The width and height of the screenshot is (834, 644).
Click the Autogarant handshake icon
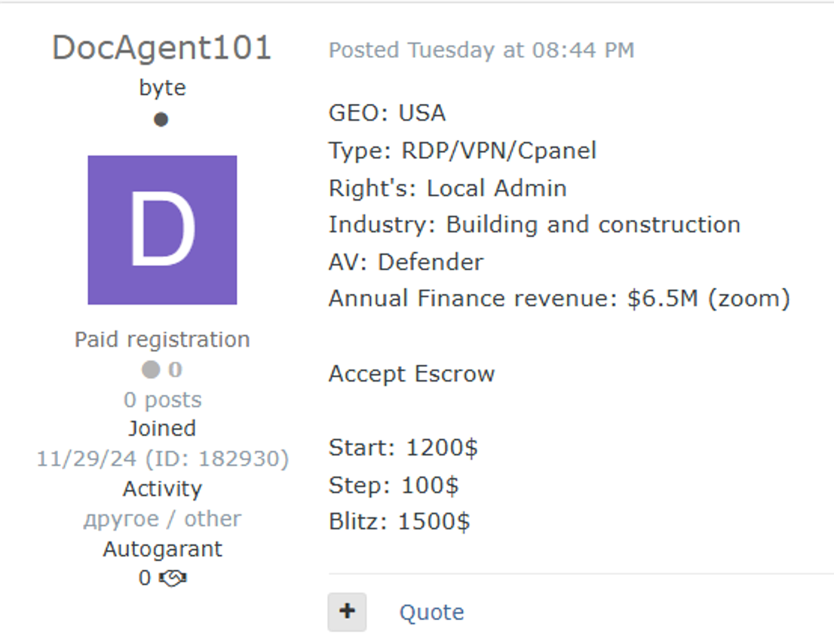(x=173, y=578)
